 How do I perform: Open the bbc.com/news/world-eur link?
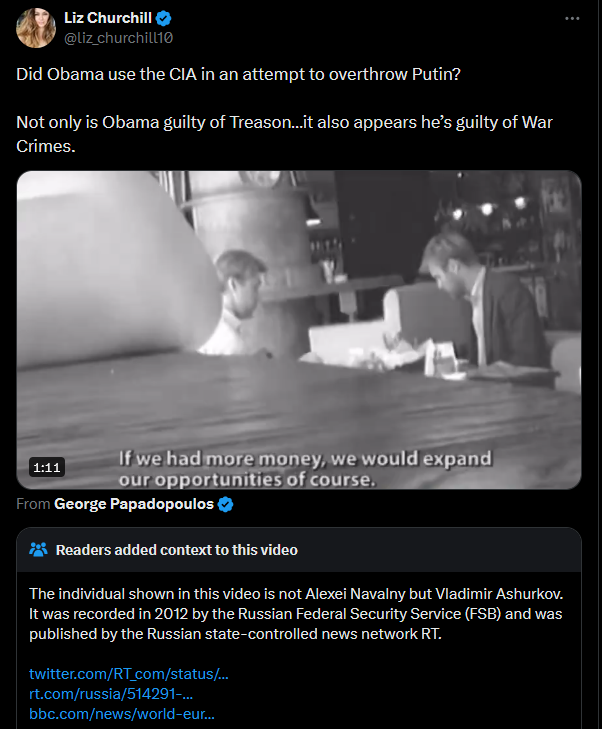(122, 714)
